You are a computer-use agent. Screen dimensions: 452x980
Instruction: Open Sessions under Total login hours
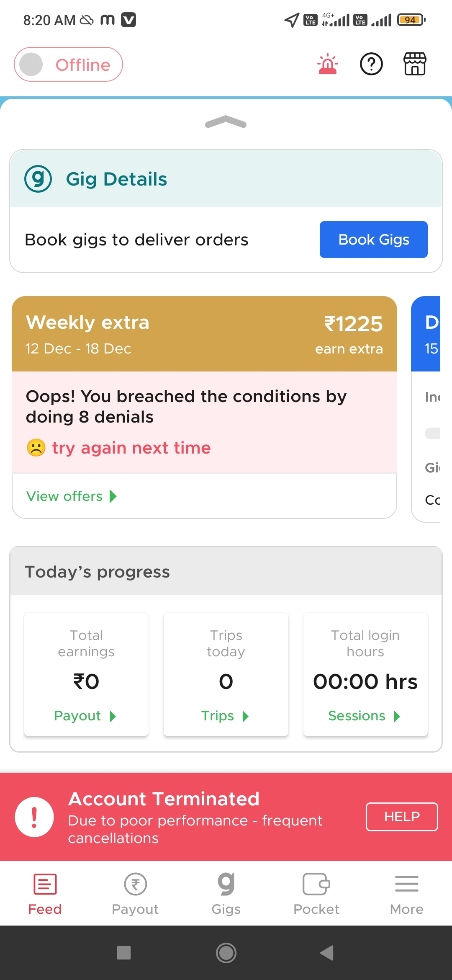364,716
